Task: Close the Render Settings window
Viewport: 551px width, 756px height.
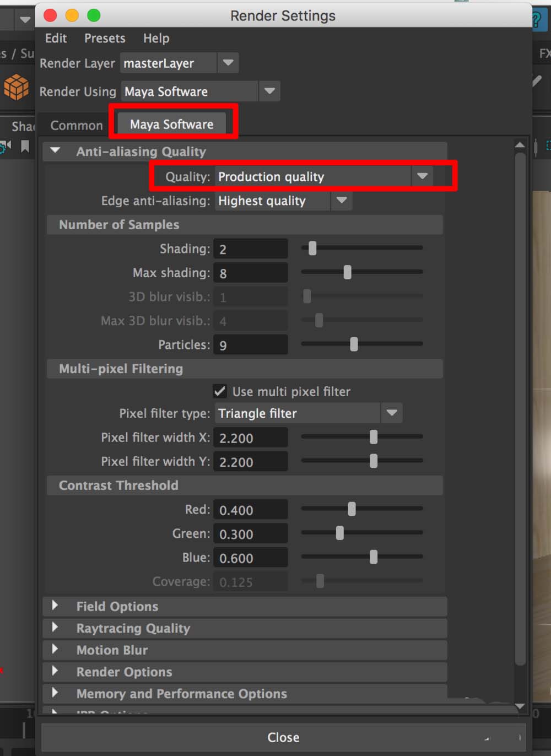Action: (x=50, y=15)
